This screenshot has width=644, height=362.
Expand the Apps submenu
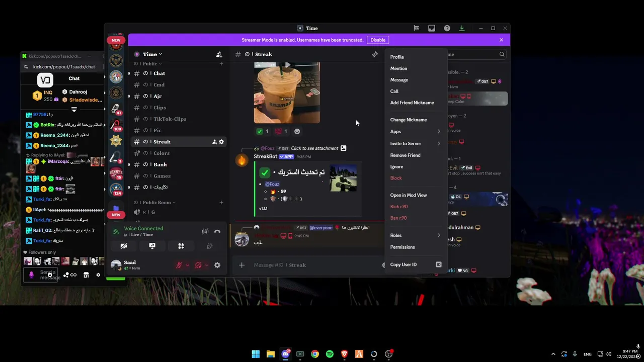(x=416, y=132)
